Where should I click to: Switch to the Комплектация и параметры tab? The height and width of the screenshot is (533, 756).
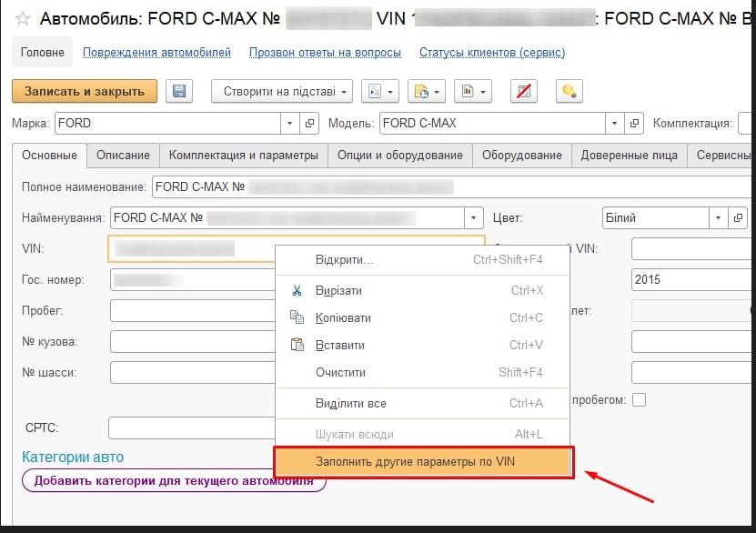243,156
